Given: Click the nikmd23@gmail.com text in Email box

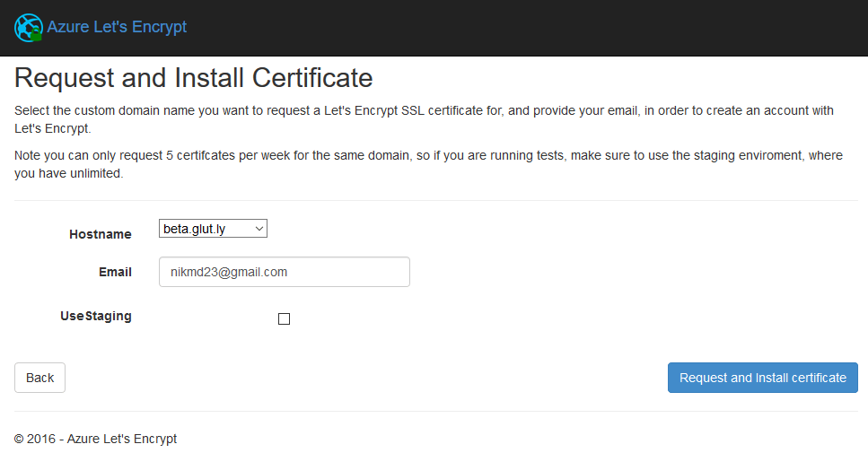Looking at the screenshot, I should pyautogui.click(x=229, y=272).
